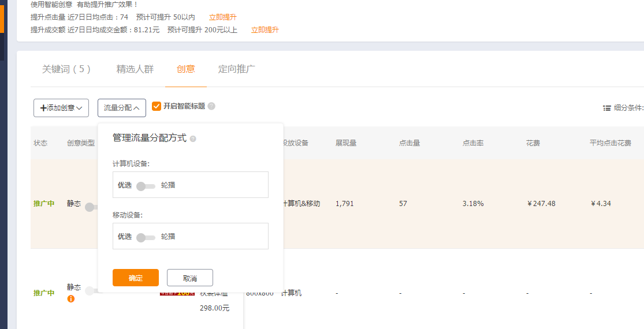Click the help icon next to 管理流量分配方式
644x329 pixels.
coord(193,139)
